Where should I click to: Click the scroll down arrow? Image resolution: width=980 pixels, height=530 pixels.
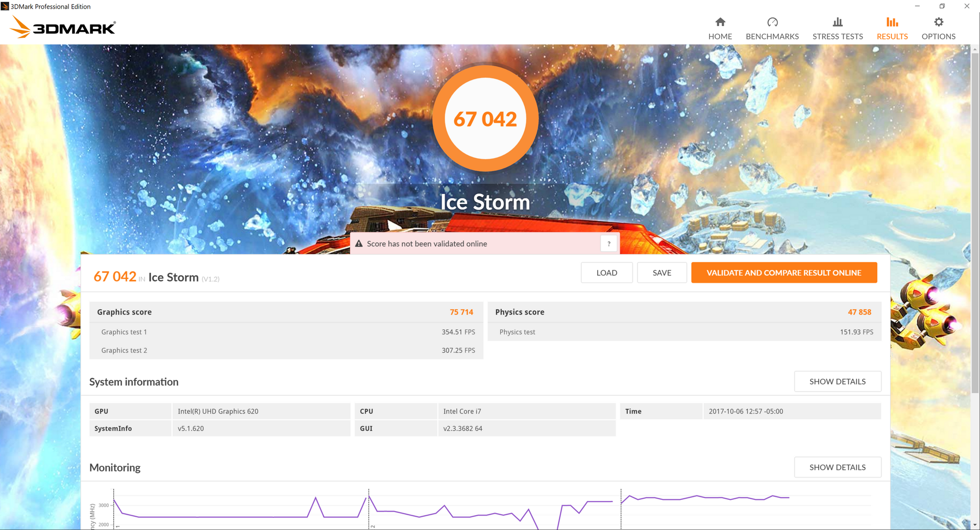(975, 524)
